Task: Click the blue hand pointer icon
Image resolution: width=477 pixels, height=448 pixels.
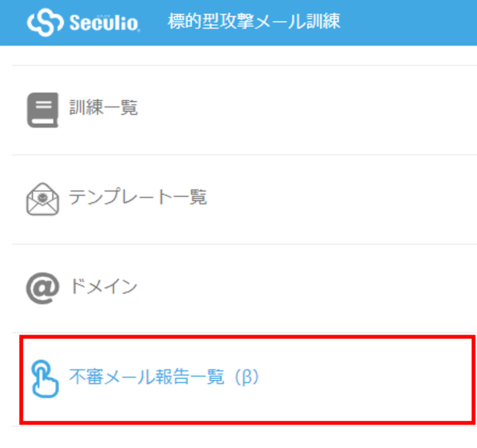Action: point(45,378)
